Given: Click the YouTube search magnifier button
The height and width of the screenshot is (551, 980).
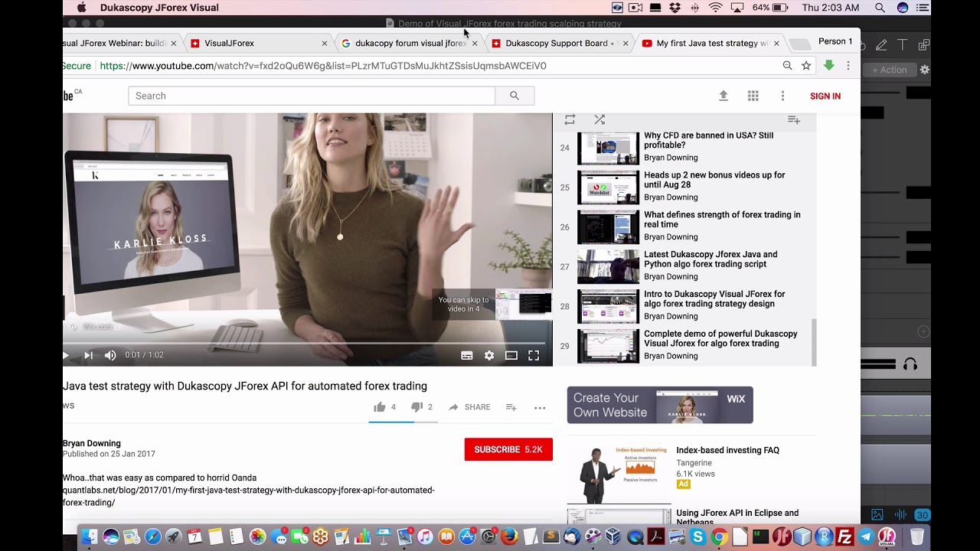Looking at the screenshot, I should coord(514,96).
